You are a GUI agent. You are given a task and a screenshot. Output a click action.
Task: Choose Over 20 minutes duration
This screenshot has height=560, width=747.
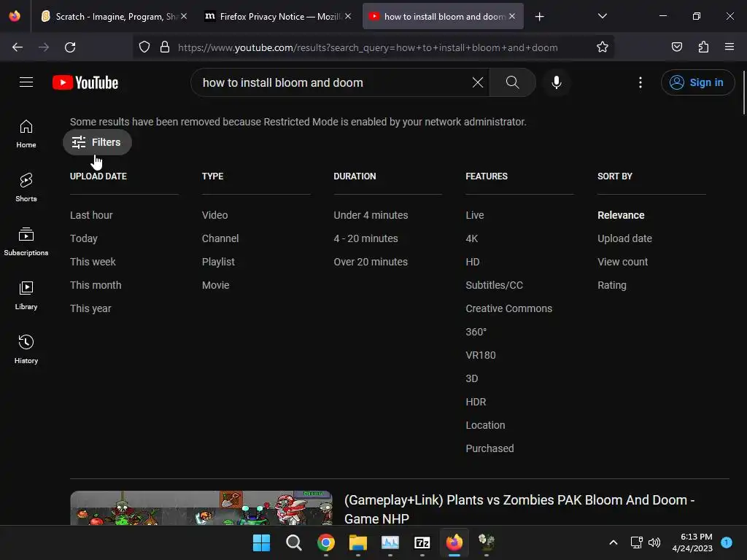point(371,262)
